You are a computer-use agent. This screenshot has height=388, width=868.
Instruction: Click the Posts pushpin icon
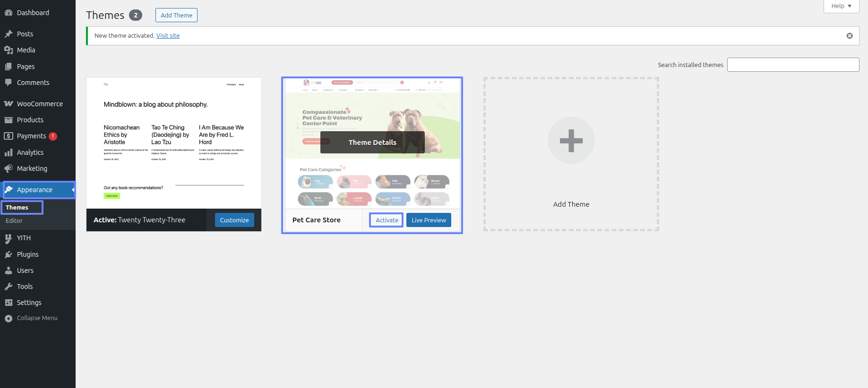click(9, 34)
